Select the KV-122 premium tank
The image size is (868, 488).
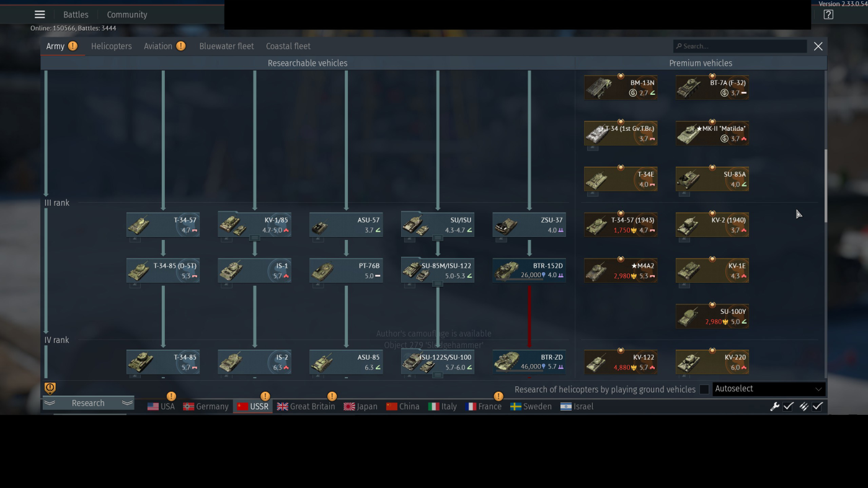621,362
